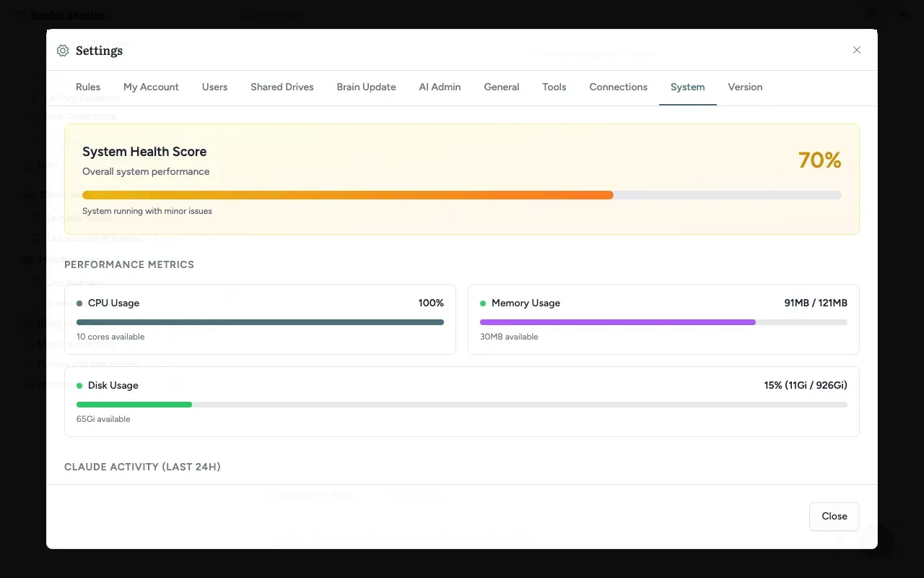Screen dimensions: 924x578
Task: Close Settings dialog with the X icon
Action: point(857,50)
